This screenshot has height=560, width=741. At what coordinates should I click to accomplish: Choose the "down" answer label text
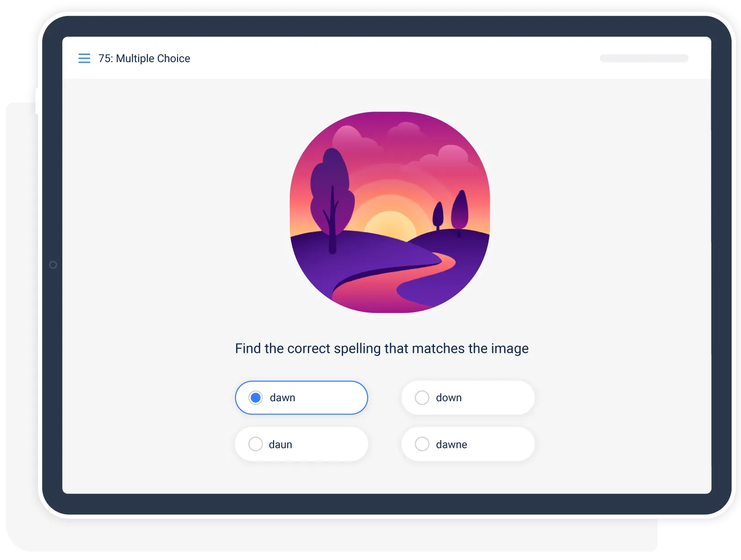[449, 398]
